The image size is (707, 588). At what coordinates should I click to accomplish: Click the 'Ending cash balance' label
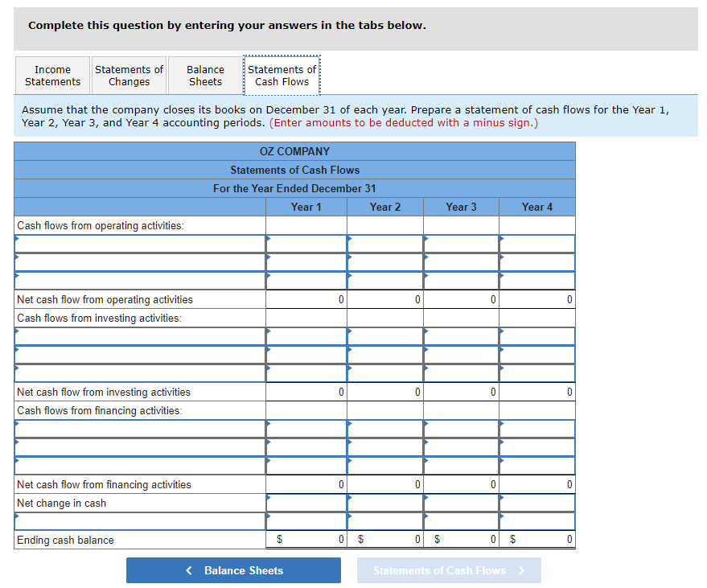[x=65, y=540]
